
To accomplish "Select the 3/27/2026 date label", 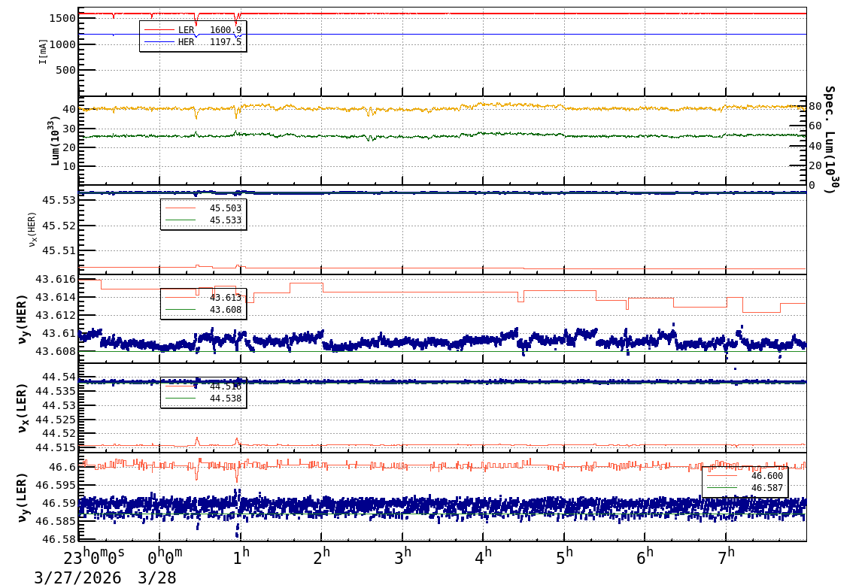I will click(x=79, y=577).
